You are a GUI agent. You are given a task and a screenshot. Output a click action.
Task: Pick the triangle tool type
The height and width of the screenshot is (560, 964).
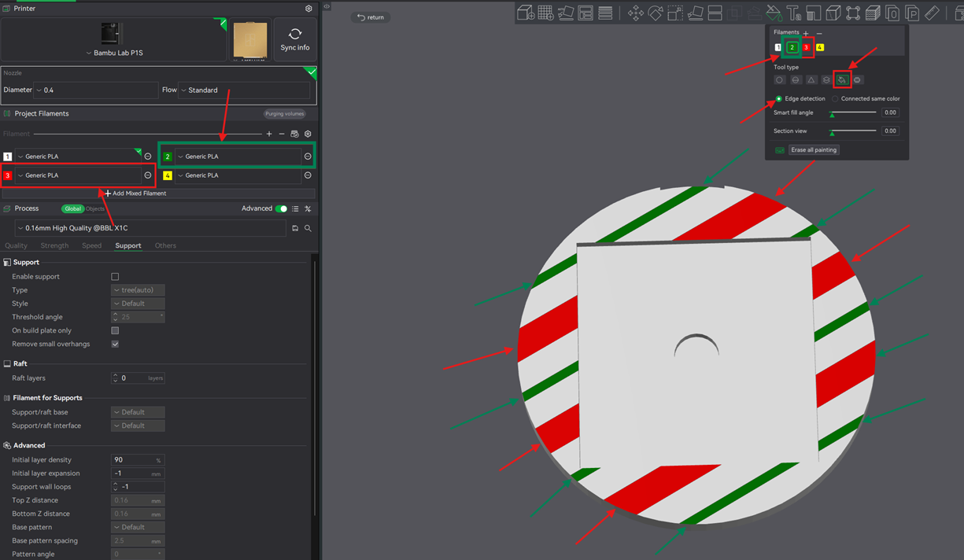[x=811, y=79]
